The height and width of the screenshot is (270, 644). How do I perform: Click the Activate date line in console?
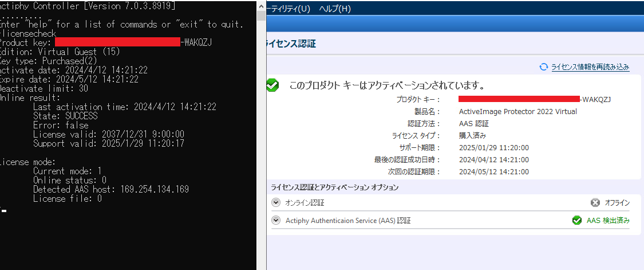click(x=73, y=71)
